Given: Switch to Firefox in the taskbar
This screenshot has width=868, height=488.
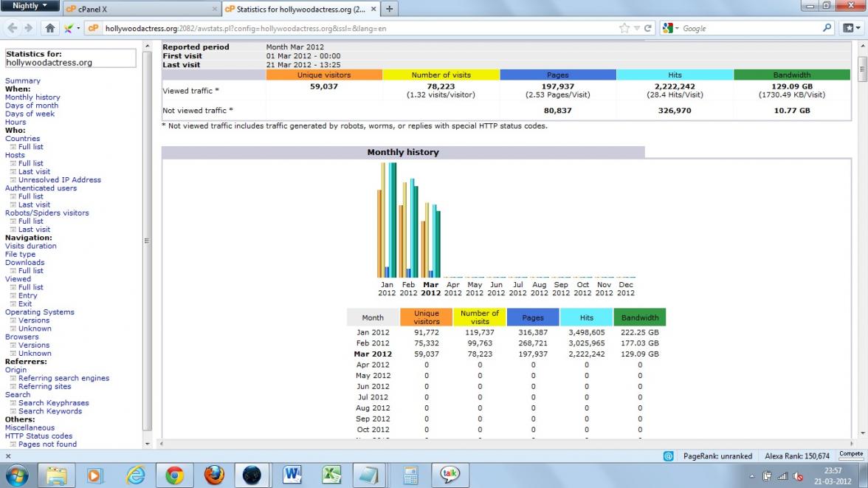Looking at the screenshot, I should click(214, 475).
